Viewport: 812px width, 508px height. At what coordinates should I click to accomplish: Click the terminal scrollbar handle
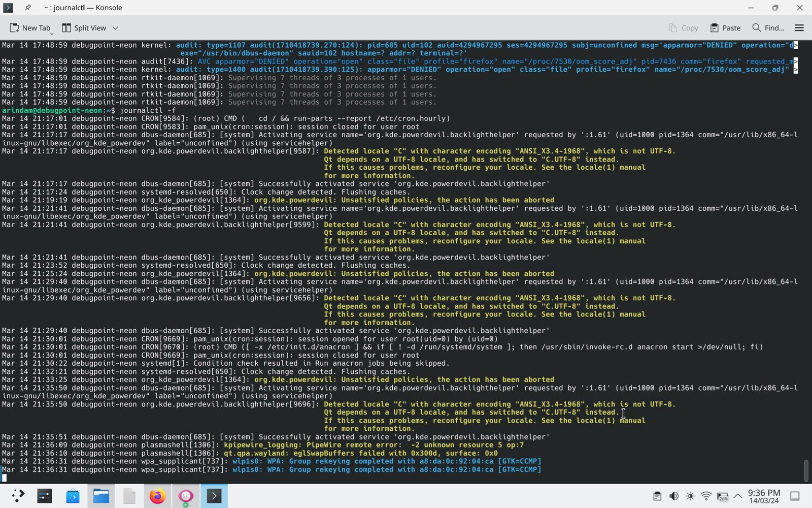[806, 471]
